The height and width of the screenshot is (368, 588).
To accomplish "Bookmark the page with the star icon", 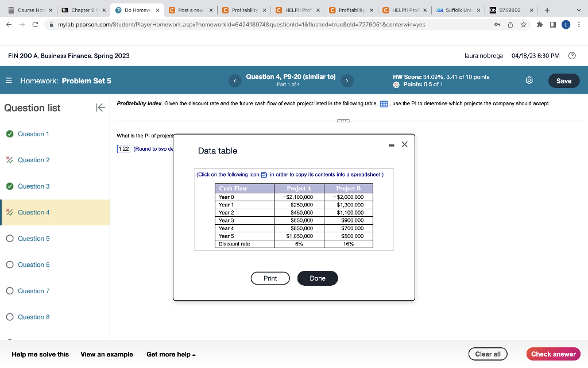I will coord(523,25).
